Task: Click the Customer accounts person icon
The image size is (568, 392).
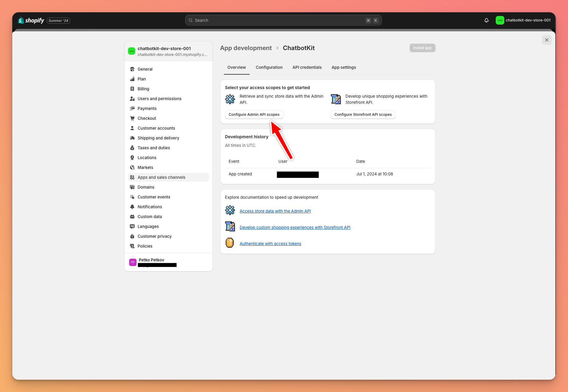Action: (x=132, y=128)
